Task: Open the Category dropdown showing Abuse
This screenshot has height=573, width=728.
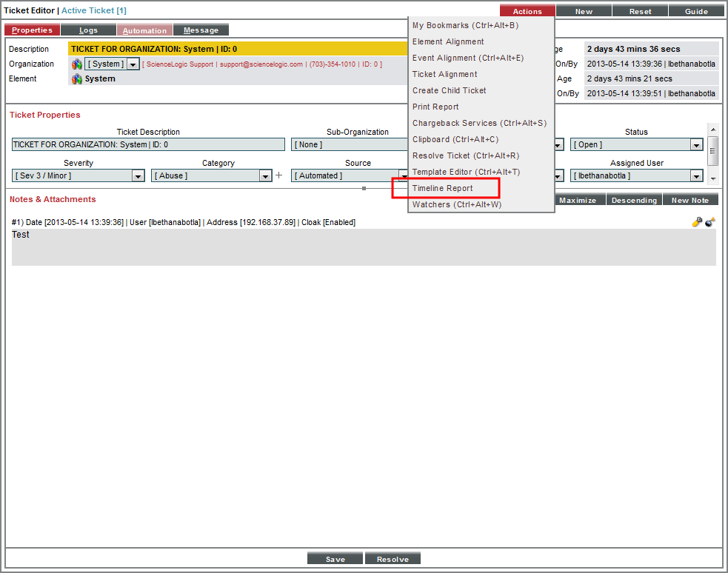Action: (265, 175)
